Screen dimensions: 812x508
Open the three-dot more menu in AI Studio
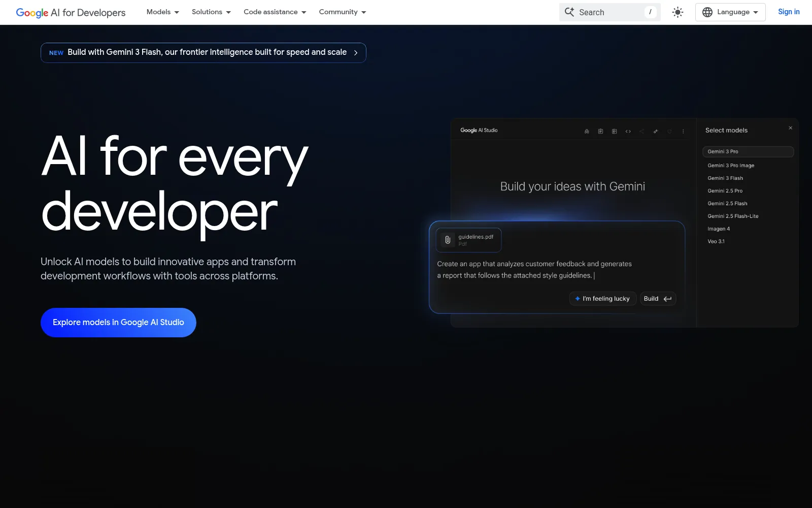point(683,131)
